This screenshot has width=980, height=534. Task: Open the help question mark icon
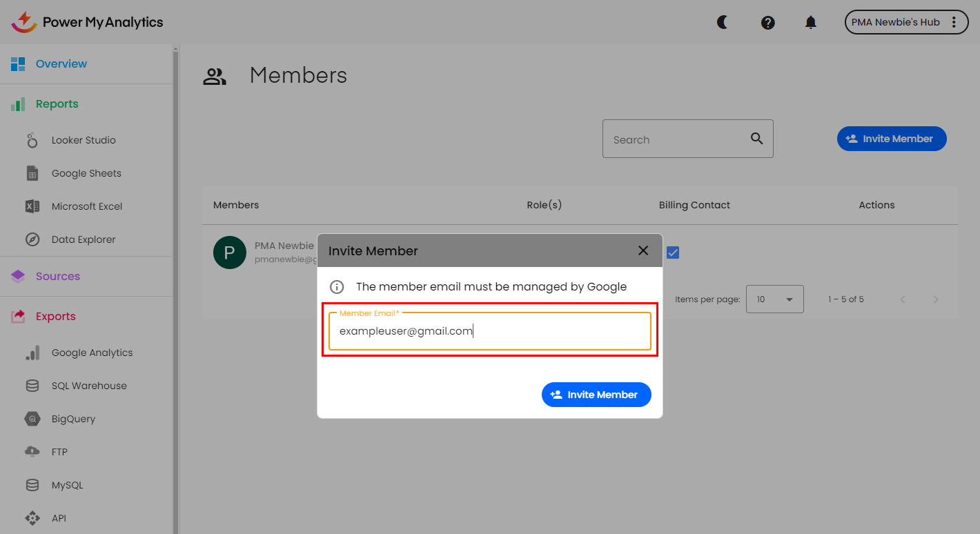767,22
